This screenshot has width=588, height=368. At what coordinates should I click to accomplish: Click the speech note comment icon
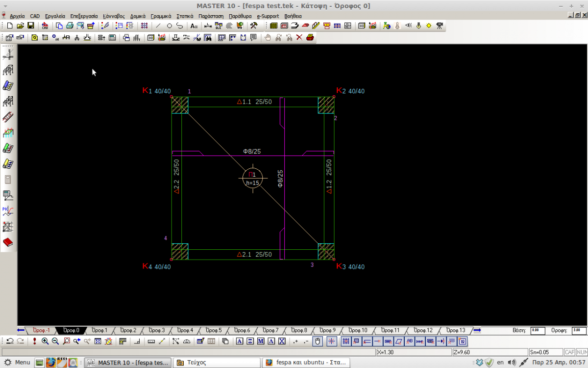(x=253, y=37)
